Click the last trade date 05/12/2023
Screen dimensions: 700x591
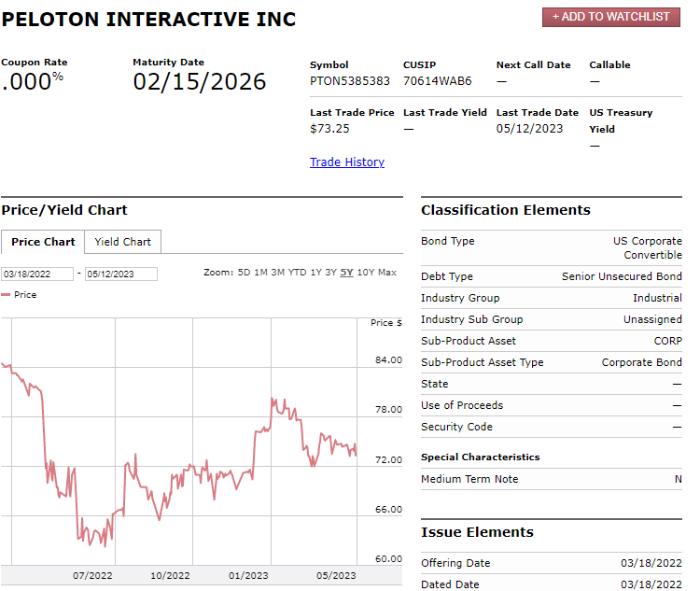(x=529, y=129)
